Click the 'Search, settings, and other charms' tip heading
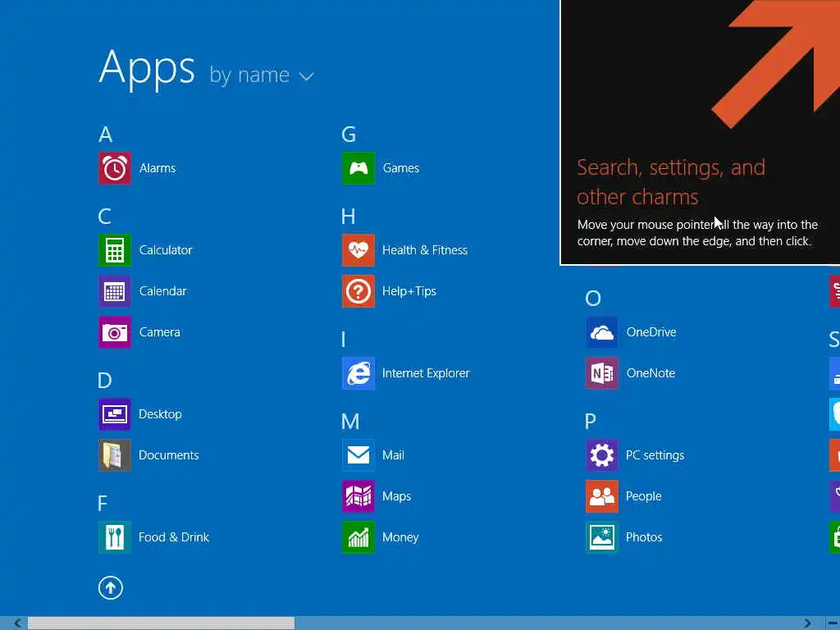840x630 pixels. [671, 182]
